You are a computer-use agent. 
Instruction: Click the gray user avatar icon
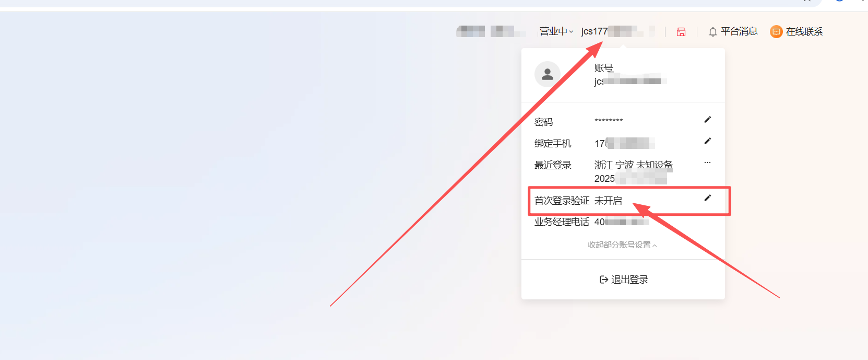pyautogui.click(x=548, y=74)
